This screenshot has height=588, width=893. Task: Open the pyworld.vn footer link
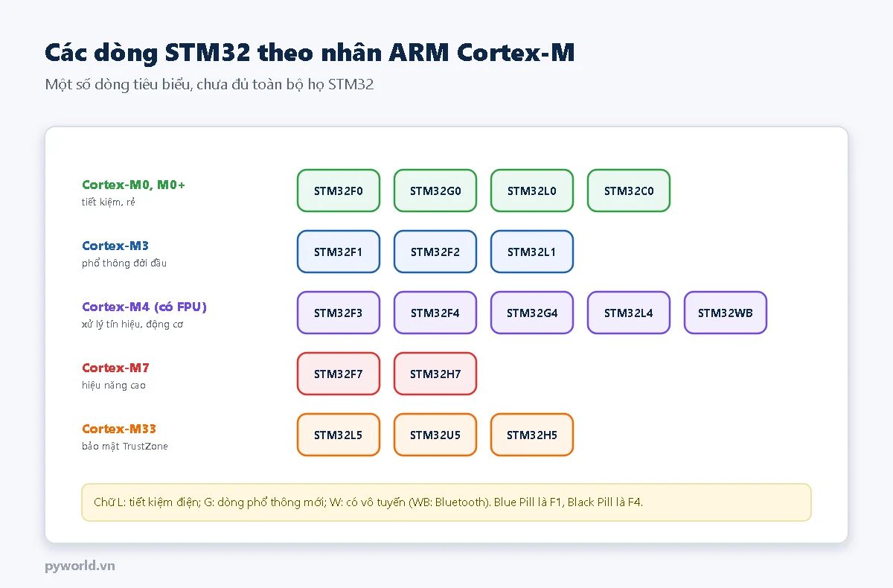pyautogui.click(x=80, y=566)
